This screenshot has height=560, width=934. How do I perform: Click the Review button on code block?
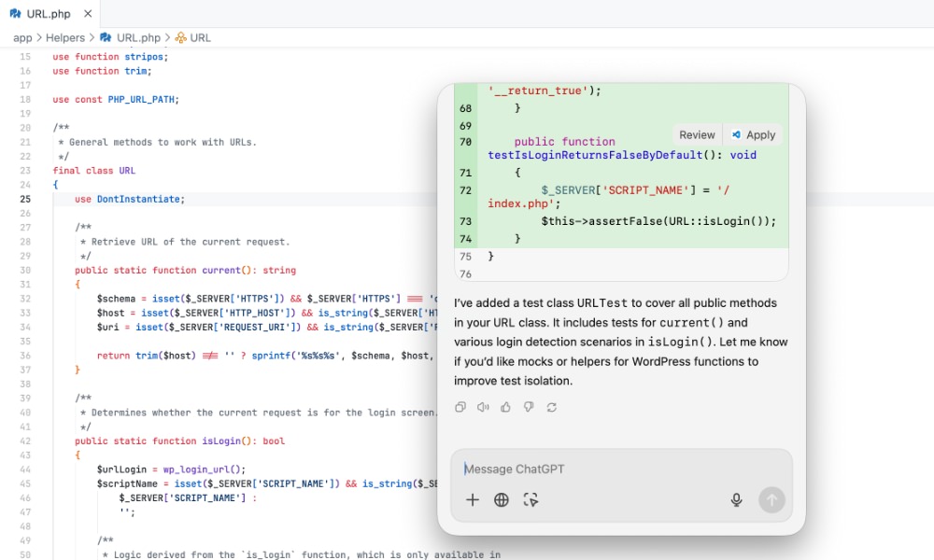pos(697,134)
